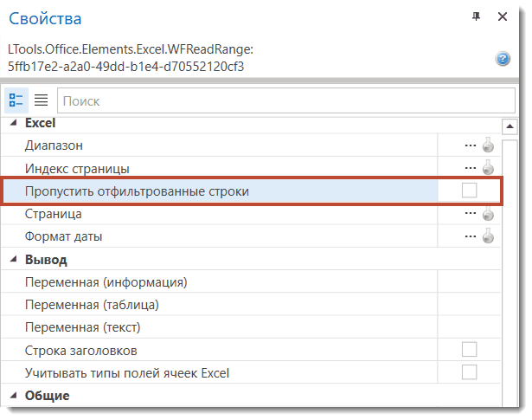Click the flask icon for Страница
Screen dimensions: 532x420
click(489, 213)
